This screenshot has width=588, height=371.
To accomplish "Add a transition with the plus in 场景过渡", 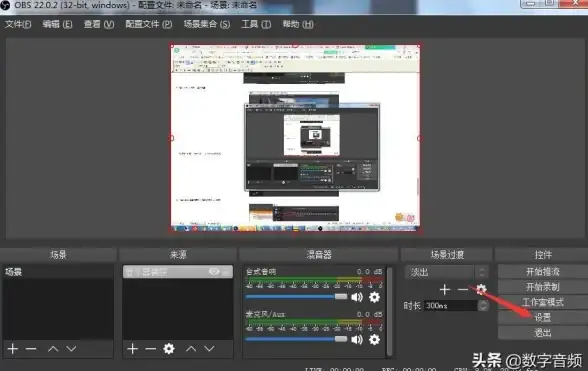I will 445,290.
